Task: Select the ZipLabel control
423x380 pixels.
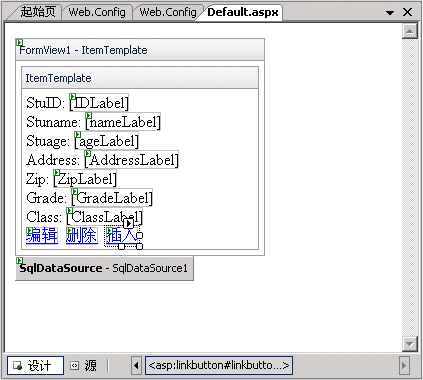Action: point(85,179)
